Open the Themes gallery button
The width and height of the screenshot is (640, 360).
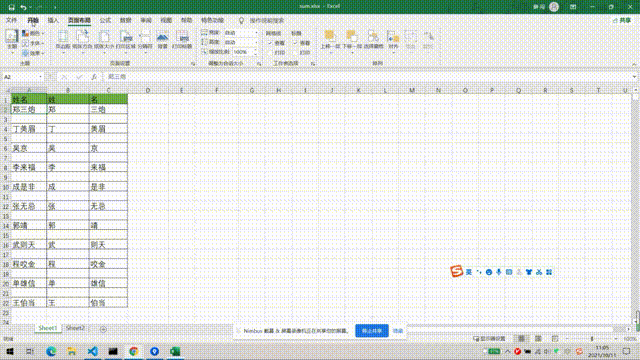coord(11,41)
